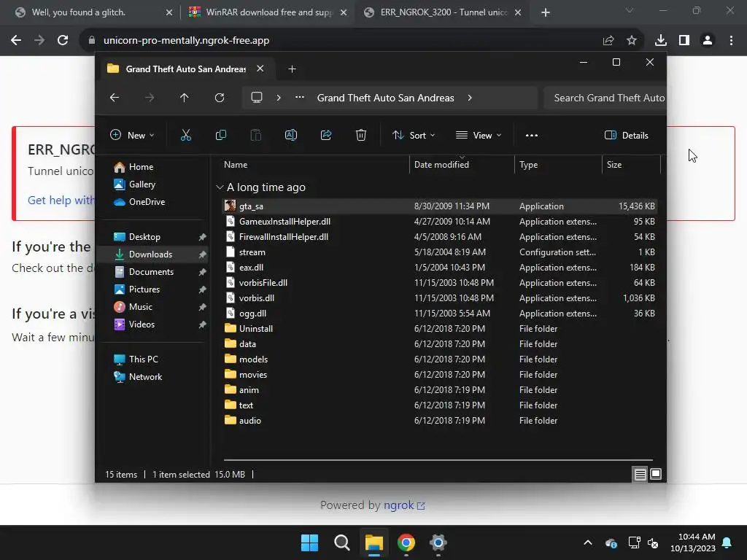
Task: Click the Share icon in Explorer toolbar
Action: (326, 135)
